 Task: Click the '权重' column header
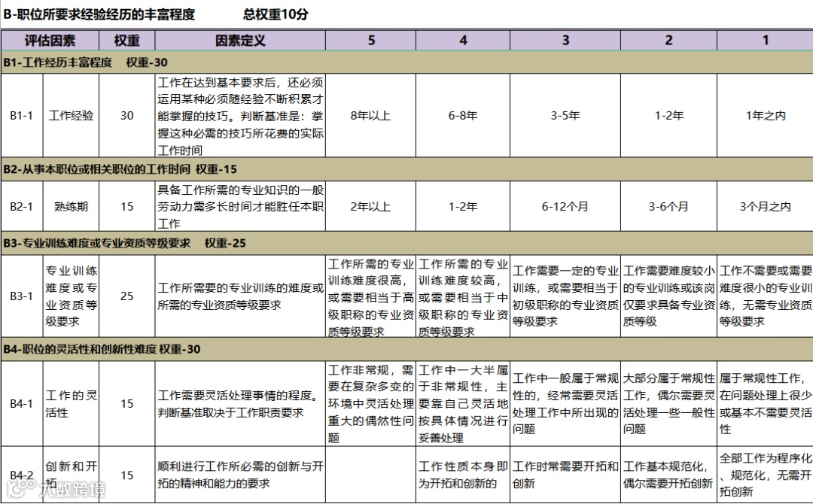coord(127,41)
